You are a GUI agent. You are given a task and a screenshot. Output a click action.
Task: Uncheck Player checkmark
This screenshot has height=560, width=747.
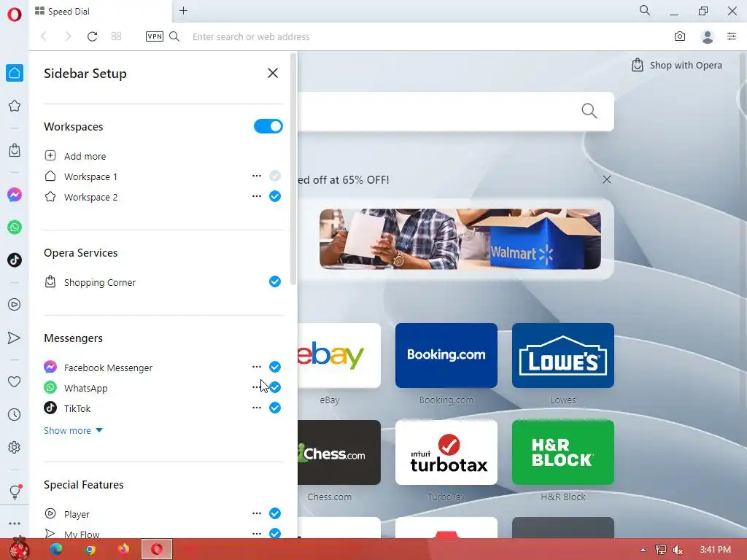pyautogui.click(x=275, y=513)
